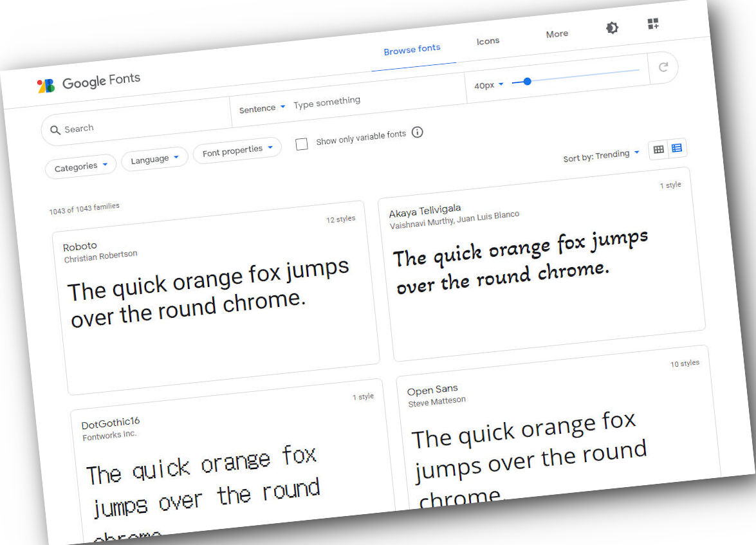Click the 1043 of 1043 families count
756x545 pixels.
[x=84, y=208]
